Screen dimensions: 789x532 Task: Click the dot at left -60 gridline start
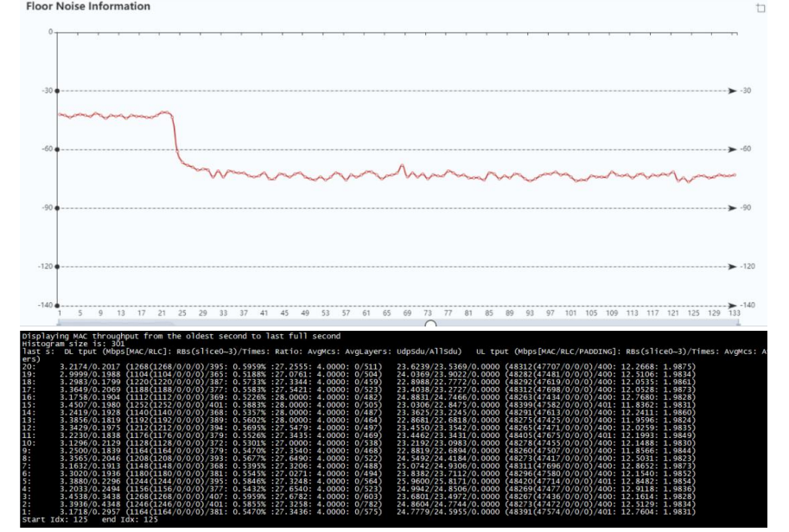57,149
